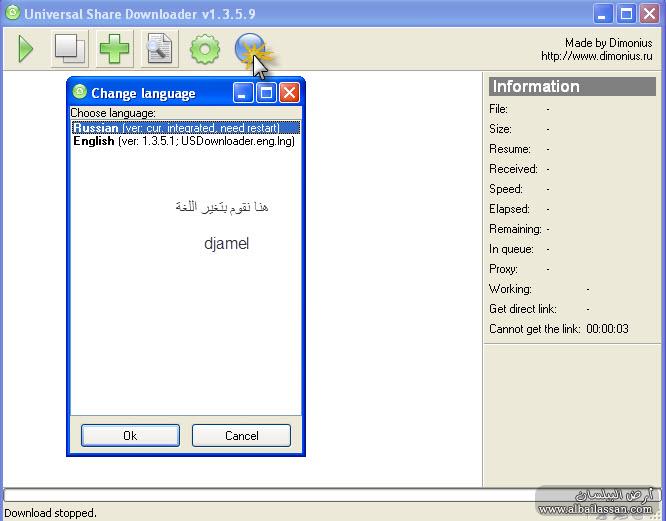
Task: Open the http://www.dimonius.ru link
Action: click(597, 56)
